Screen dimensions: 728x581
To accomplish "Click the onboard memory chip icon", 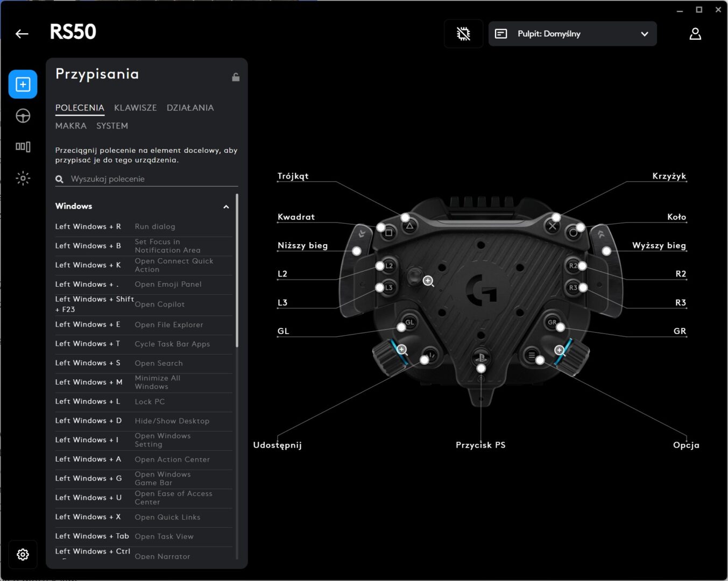I will 463,34.
